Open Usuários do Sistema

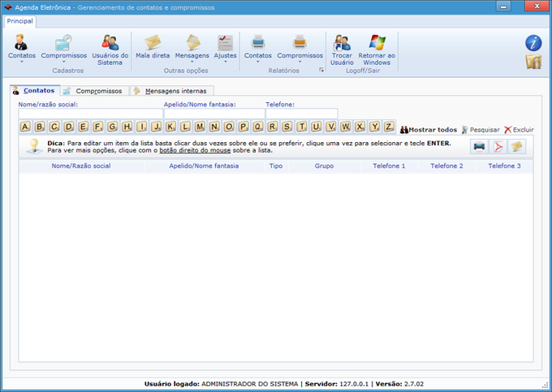tap(110, 50)
